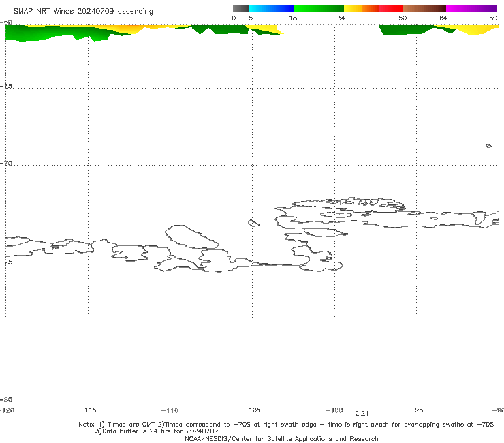Click the colorbar label '64'
Screen dimensions: 504x443
pos(443,18)
